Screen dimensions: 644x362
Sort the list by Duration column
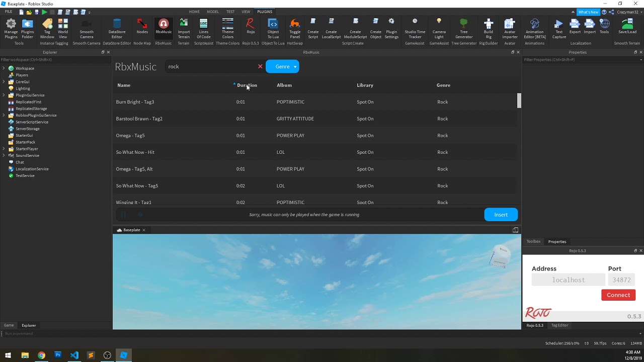click(247, 85)
